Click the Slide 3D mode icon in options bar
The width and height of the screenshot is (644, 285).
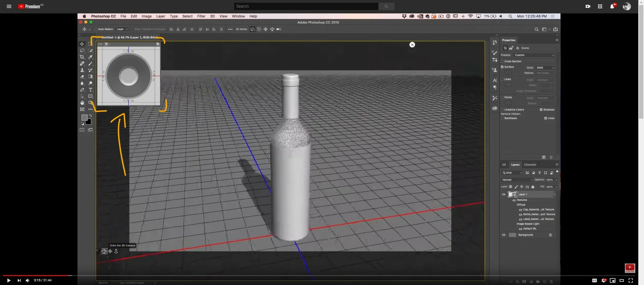pos(272,29)
